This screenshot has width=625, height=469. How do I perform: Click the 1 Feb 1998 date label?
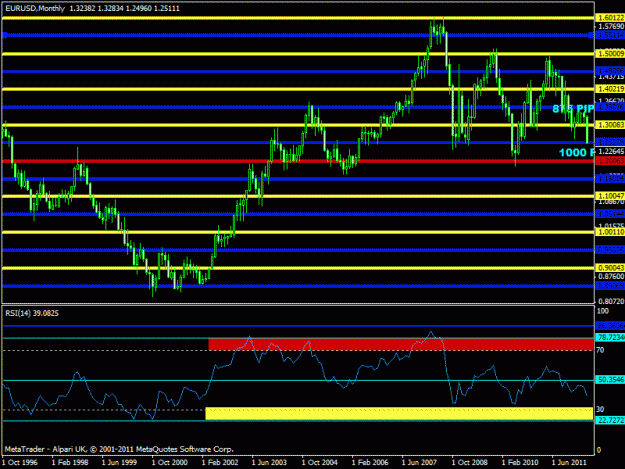[x=70, y=463]
